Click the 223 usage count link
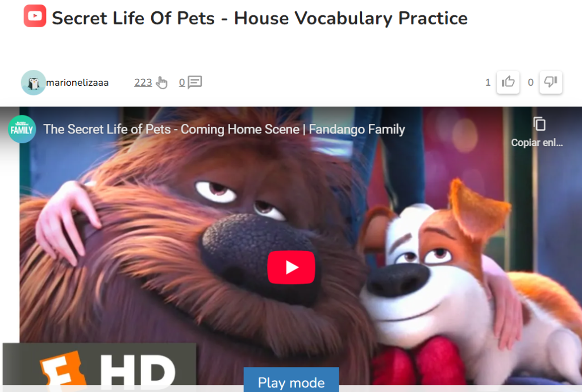 143,82
